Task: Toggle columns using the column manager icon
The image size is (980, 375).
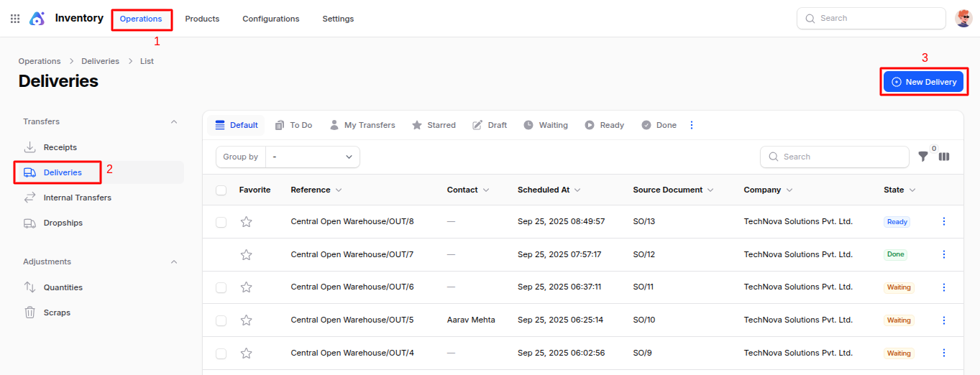Action: click(x=944, y=157)
